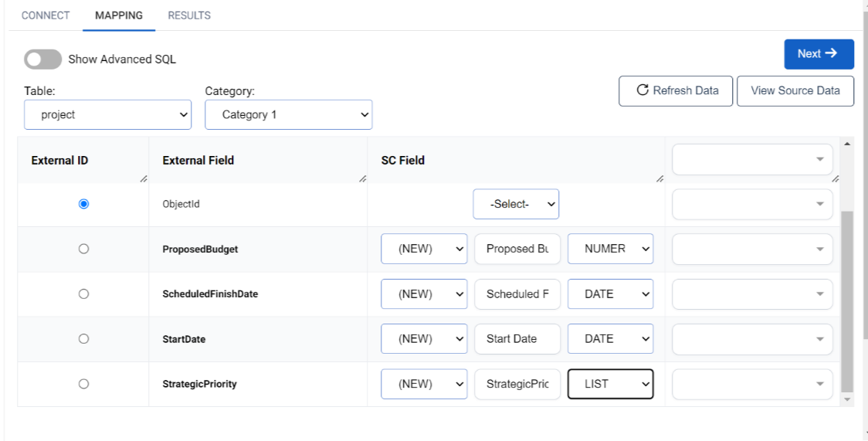Click the ProposedBudget field name text
Viewport: 868px width, 441px height.
(x=200, y=249)
